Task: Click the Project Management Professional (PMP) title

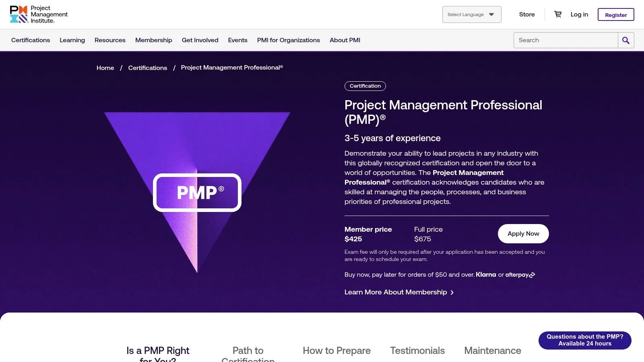Action: click(x=443, y=112)
